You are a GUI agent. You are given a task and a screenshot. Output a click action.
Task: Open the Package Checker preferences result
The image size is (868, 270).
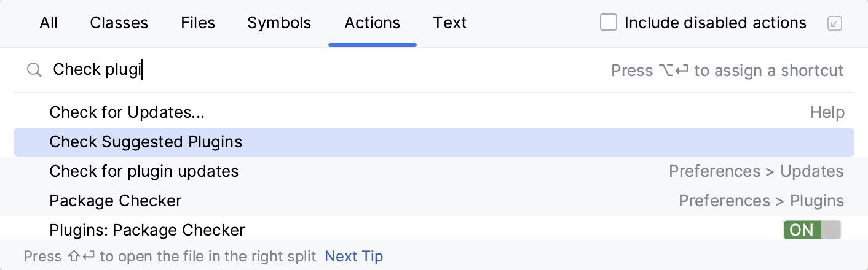click(x=116, y=201)
